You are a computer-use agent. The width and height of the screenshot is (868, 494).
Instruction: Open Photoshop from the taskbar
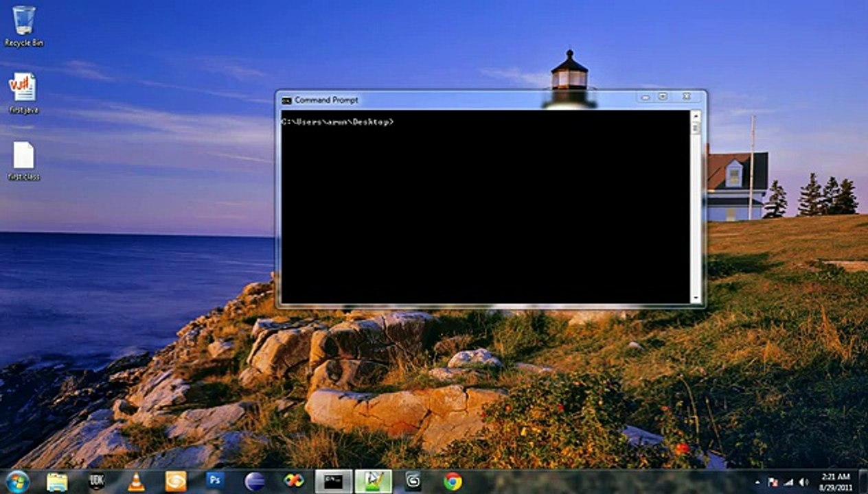click(x=216, y=482)
